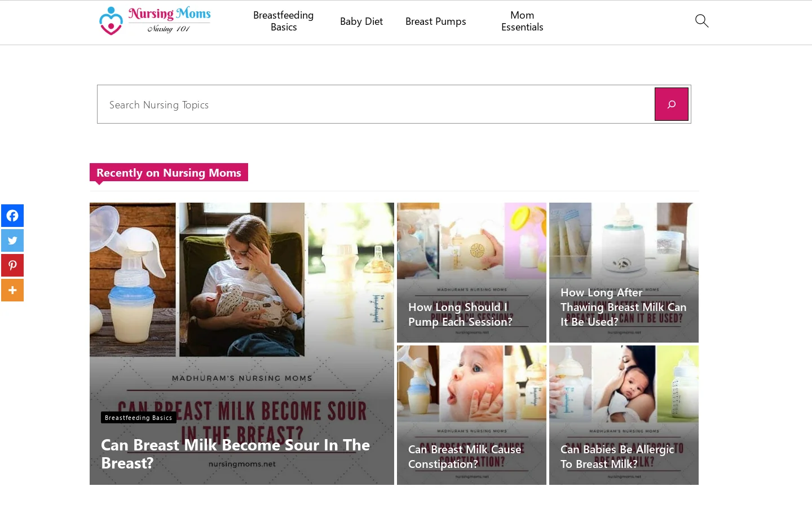Viewport: 812px width, 508px height.
Task: Submit search with the pink magnifier button
Action: [671, 104]
